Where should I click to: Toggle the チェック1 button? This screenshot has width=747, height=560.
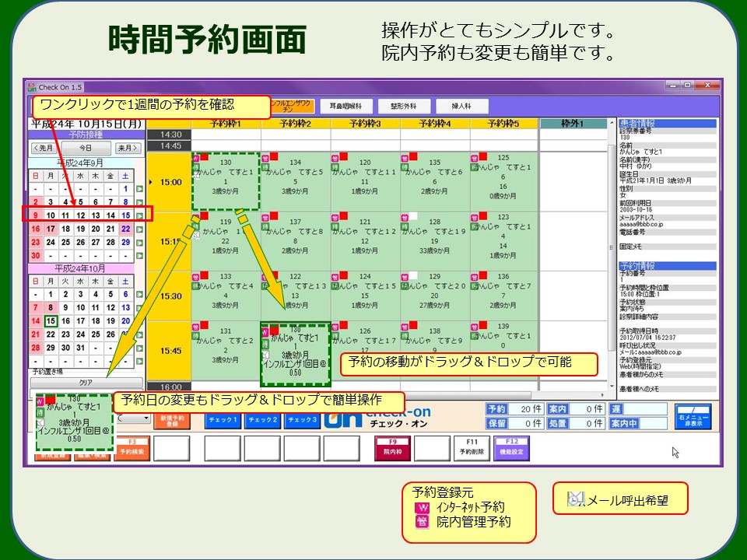click(x=223, y=421)
